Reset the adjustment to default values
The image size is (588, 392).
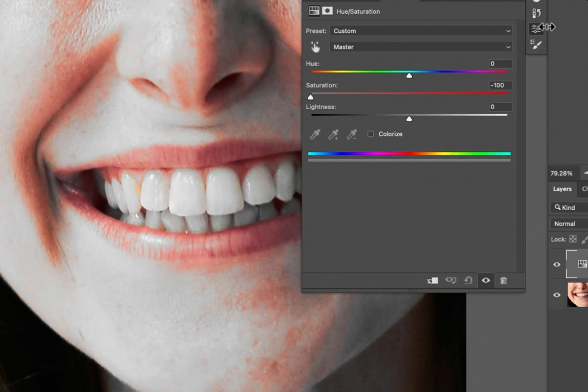point(468,280)
